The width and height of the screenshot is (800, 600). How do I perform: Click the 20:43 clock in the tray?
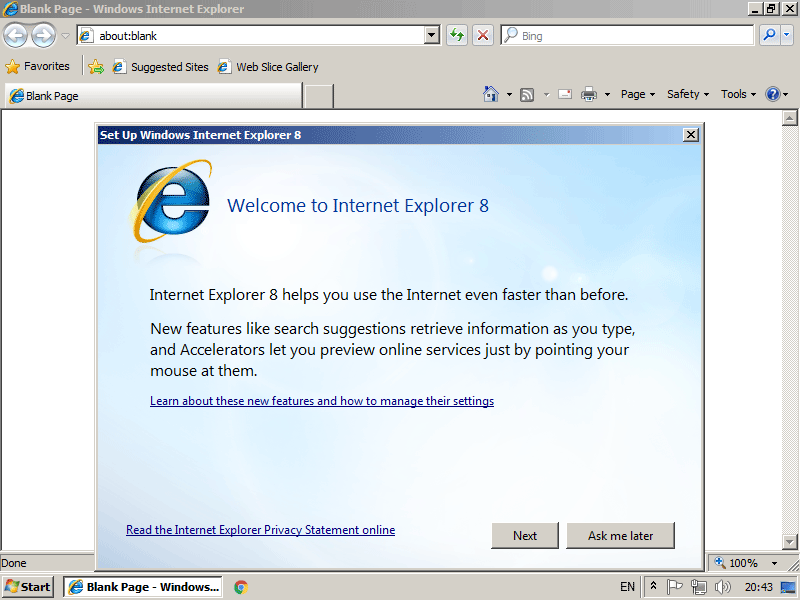coord(759,587)
